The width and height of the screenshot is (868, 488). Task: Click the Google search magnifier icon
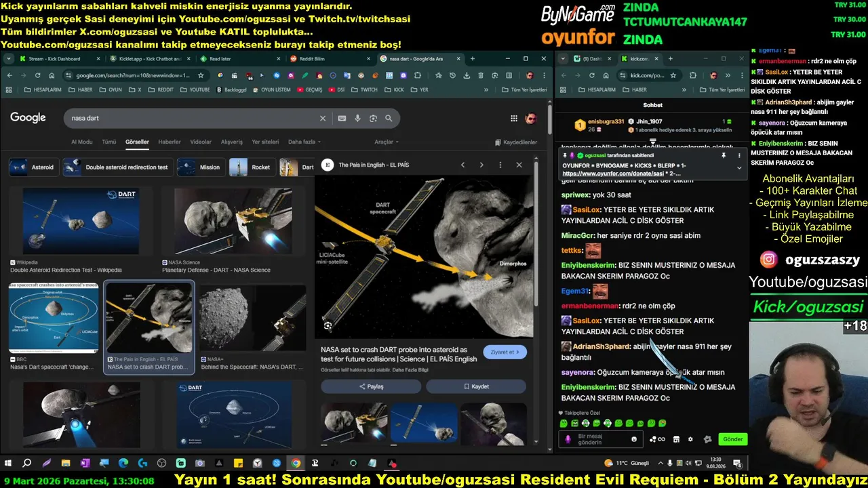click(389, 118)
